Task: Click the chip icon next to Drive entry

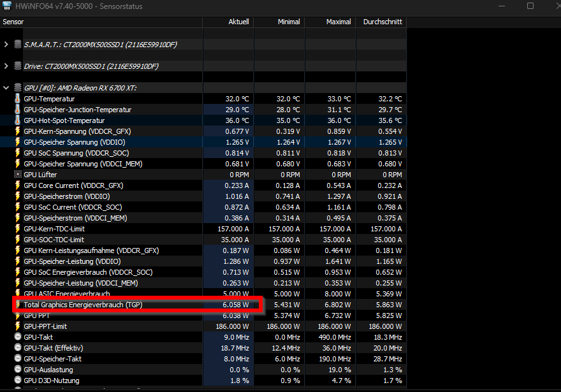Action: point(18,66)
